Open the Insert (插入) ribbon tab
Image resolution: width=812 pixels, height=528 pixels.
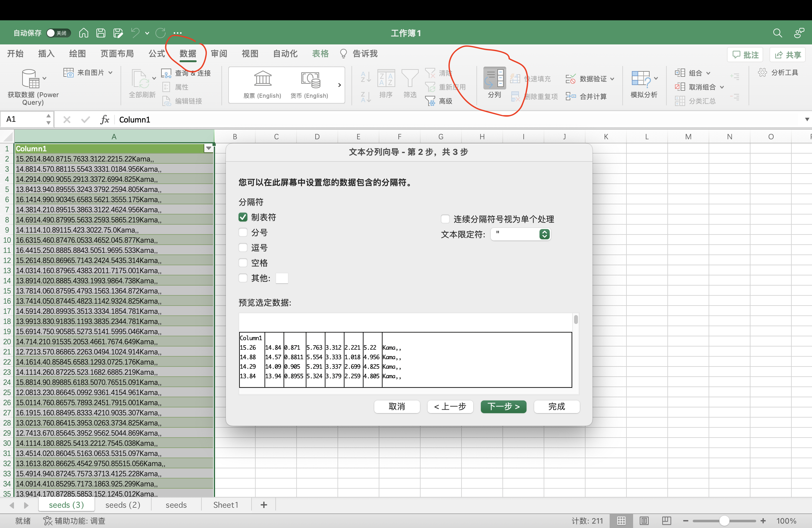point(46,54)
